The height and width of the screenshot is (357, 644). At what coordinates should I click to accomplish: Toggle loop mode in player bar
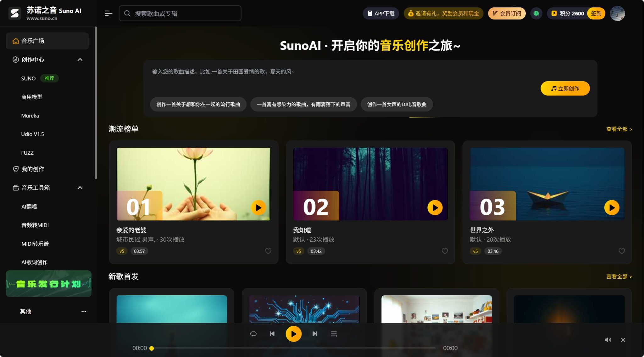(x=253, y=334)
